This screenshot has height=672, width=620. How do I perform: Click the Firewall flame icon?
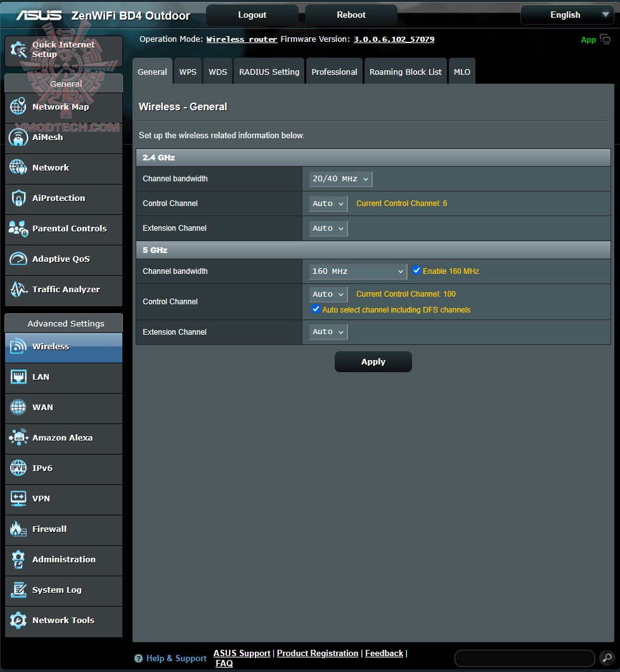[18, 529]
